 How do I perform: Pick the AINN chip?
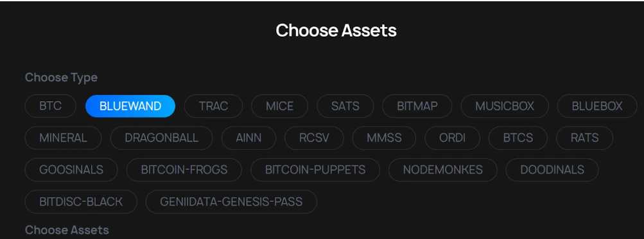tap(249, 138)
